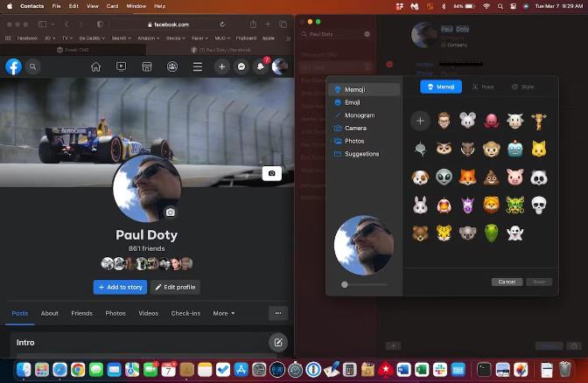Viewport: 588px width, 383px height.
Task: Edit the Intro section pencil icon
Action: tap(278, 342)
